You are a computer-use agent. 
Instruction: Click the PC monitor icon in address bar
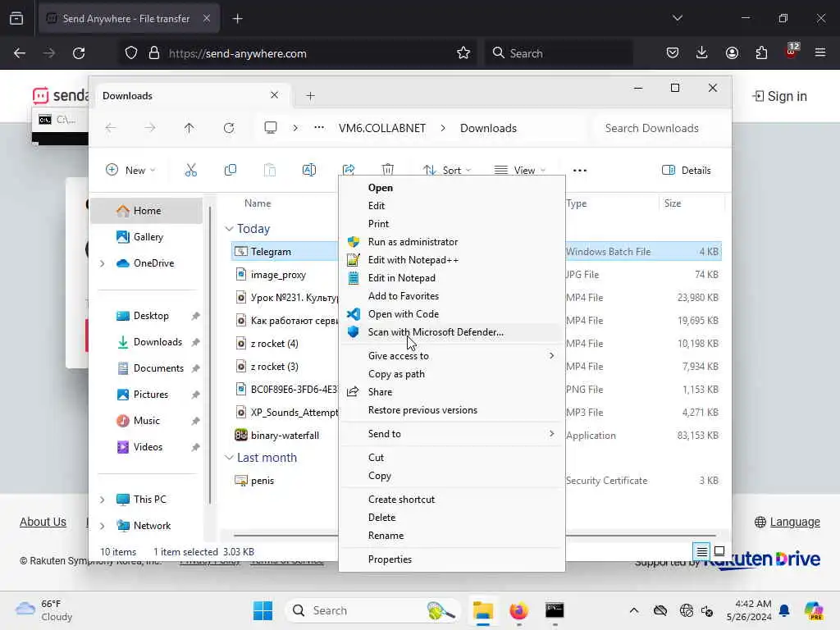point(271,127)
